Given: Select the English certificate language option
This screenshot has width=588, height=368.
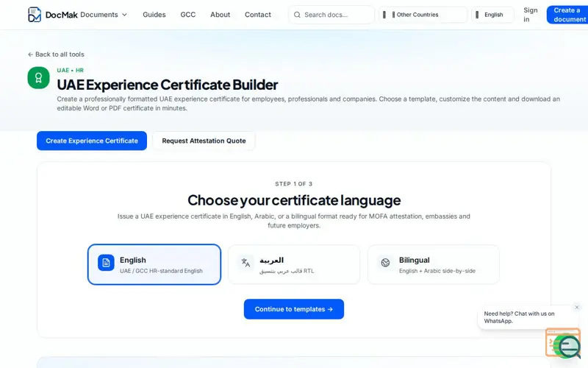Looking at the screenshot, I should pyautogui.click(x=154, y=264).
